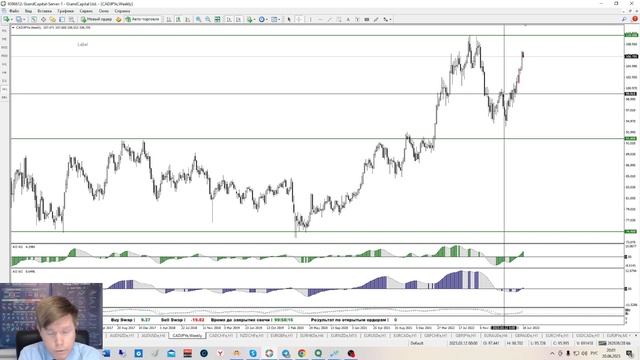Open the Templates toolbar button
The width and height of the screenshot is (640, 360).
[x=274, y=19]
